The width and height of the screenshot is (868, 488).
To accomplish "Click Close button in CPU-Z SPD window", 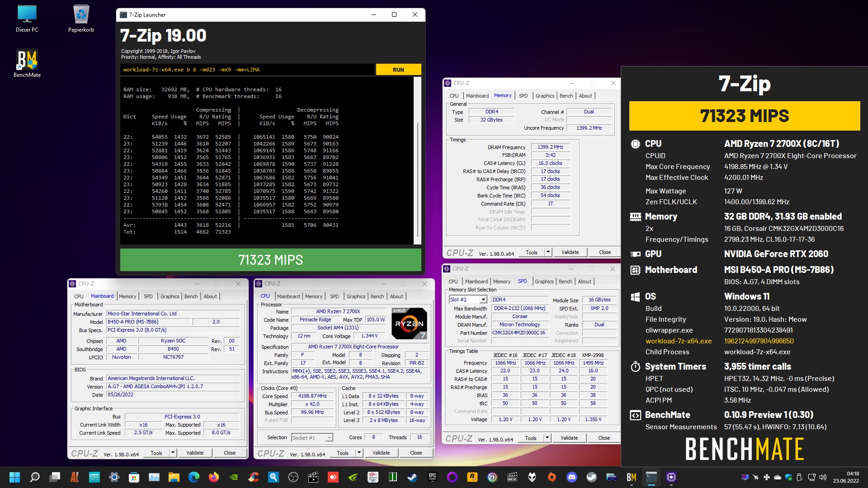I will 604,438.
